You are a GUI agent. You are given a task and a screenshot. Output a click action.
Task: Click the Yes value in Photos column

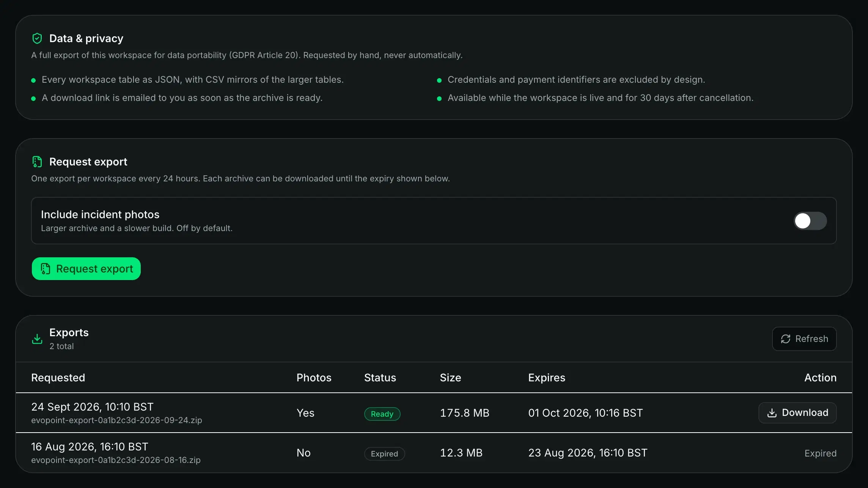coord(305,413)
